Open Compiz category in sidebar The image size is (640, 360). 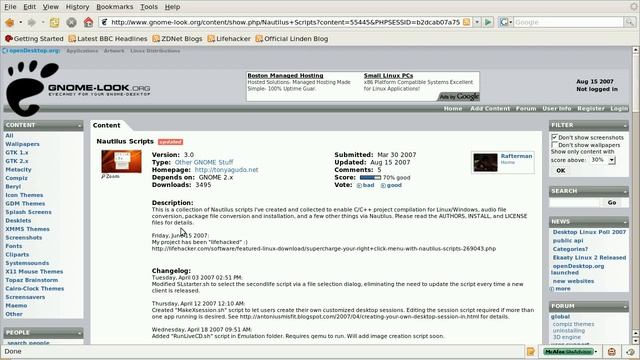pyautogui.click(x=16, y=178)
